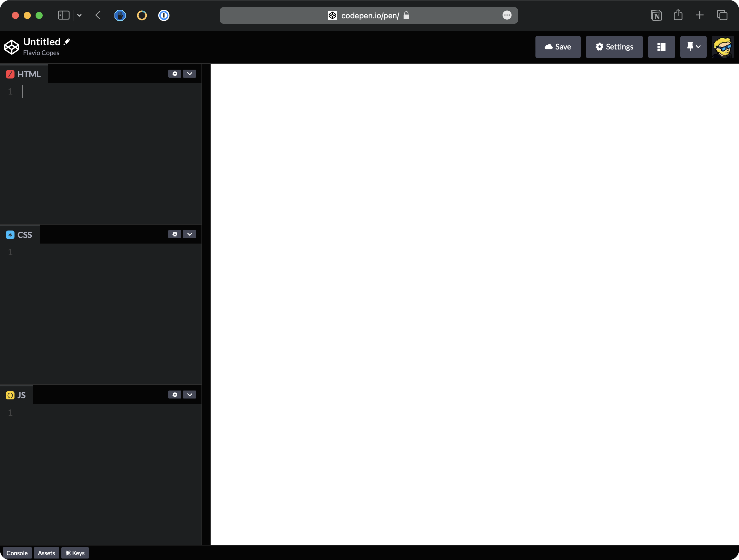Open CSS editor settings gear
This screenshot has width=739, height=560.
[x=175, y=234]
